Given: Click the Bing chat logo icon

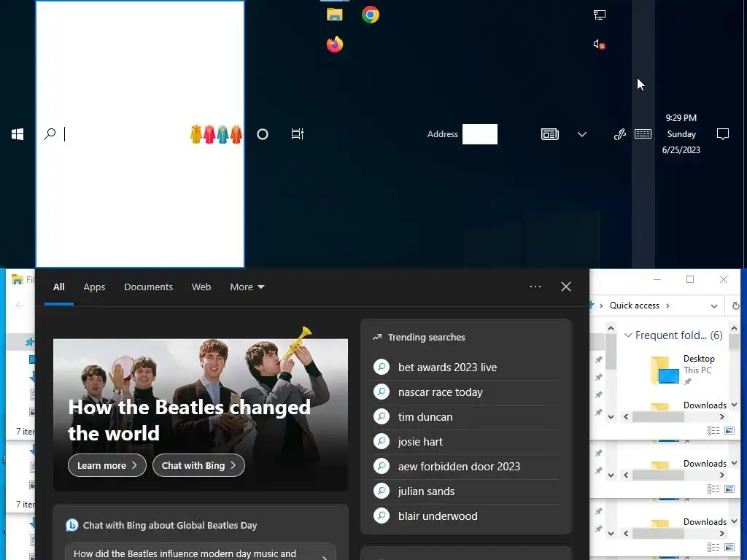Looking at the screenshot, I should (x=72, y=525).
